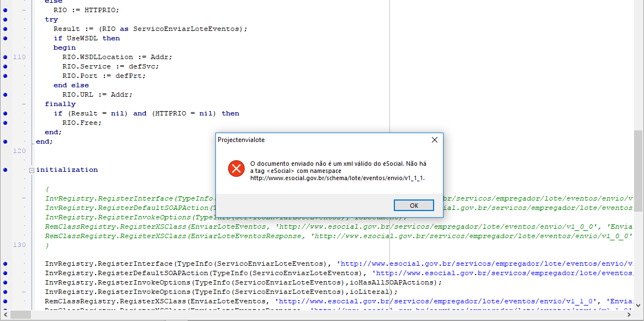Click the gutter dot beside RIO.Service := defSvc
Screen dimensions: 644x321
[5, 67]
